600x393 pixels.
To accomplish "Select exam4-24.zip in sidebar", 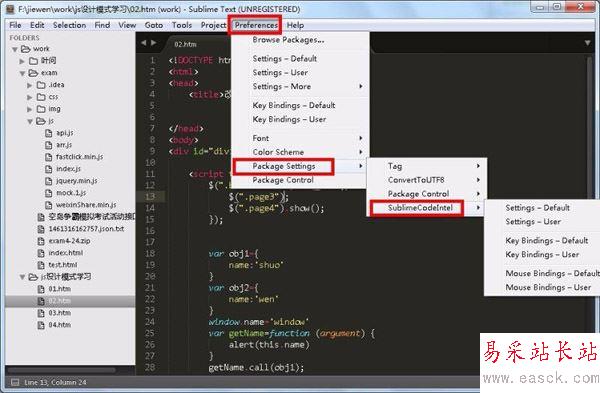I will click(69, 241).
